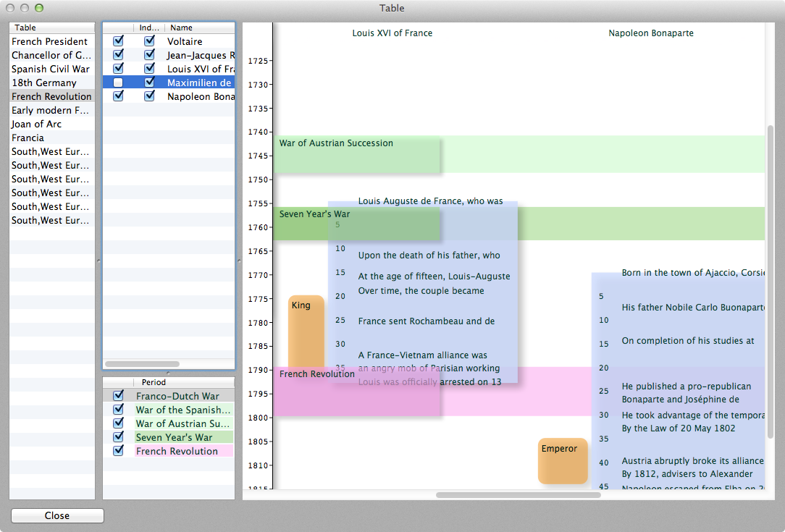The image size is (785, 532).
Task: Uncheck Voltaire's Ind... column checkbox
Action: coord(149,41)
